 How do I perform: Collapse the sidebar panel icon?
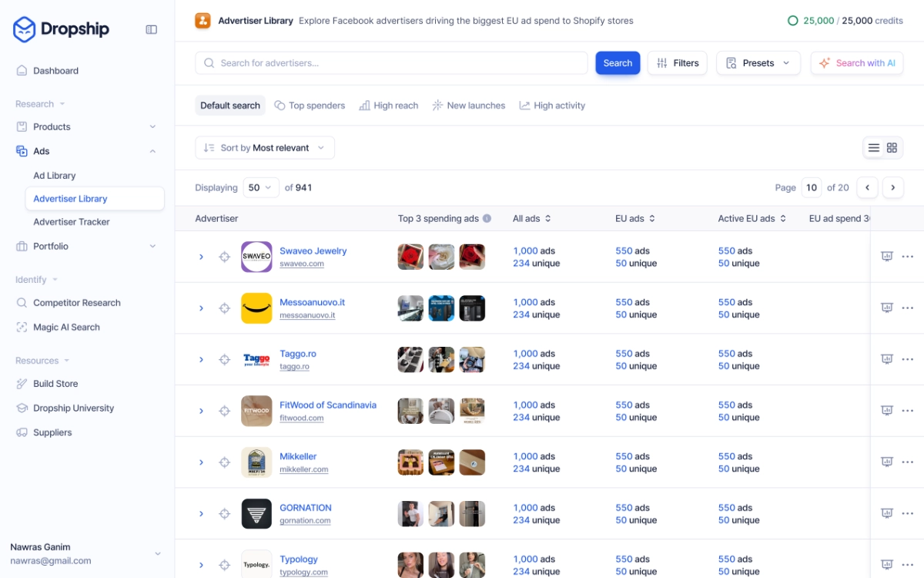[152, 29]
